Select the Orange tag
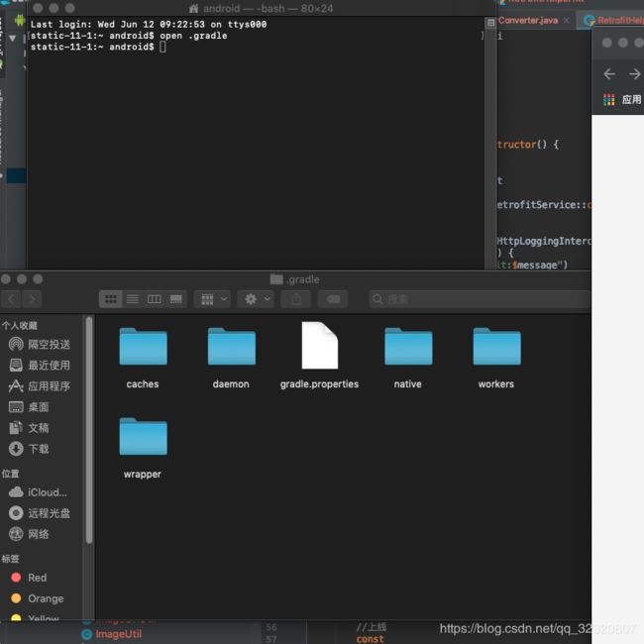The height and width of the screenshot is (644, 644). pyautogui.click(x=37, y=598)
